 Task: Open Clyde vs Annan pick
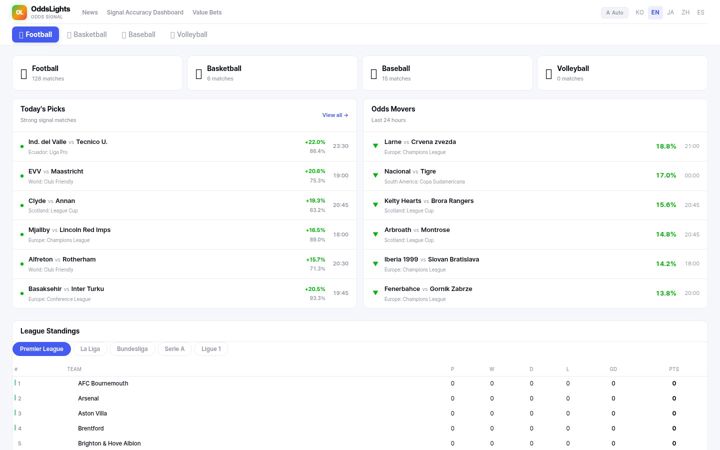(x=185, y=205)
